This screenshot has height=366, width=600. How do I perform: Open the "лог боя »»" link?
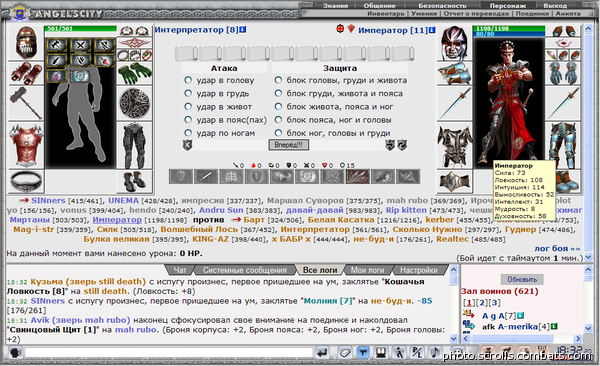pos(557,248)
